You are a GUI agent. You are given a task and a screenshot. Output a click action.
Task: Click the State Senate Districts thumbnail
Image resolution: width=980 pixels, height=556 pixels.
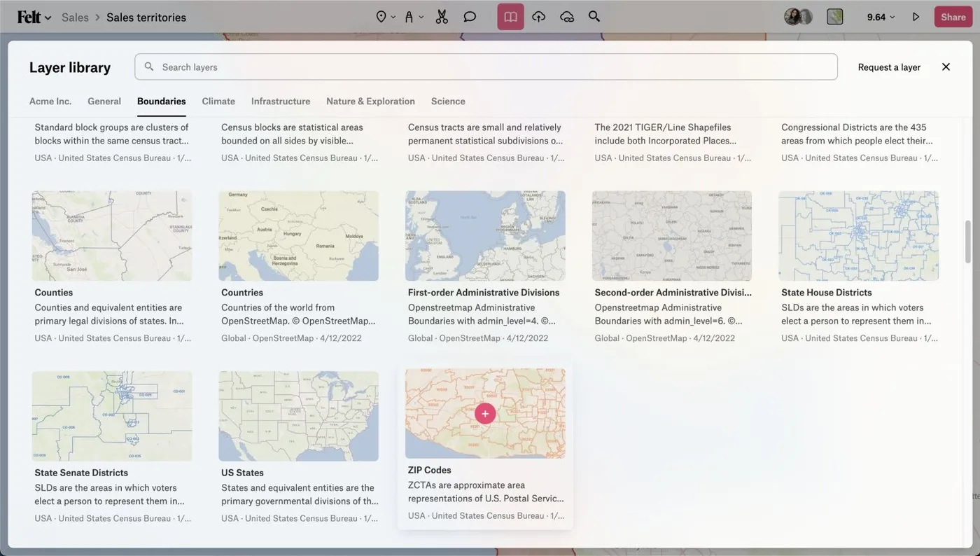112,416
